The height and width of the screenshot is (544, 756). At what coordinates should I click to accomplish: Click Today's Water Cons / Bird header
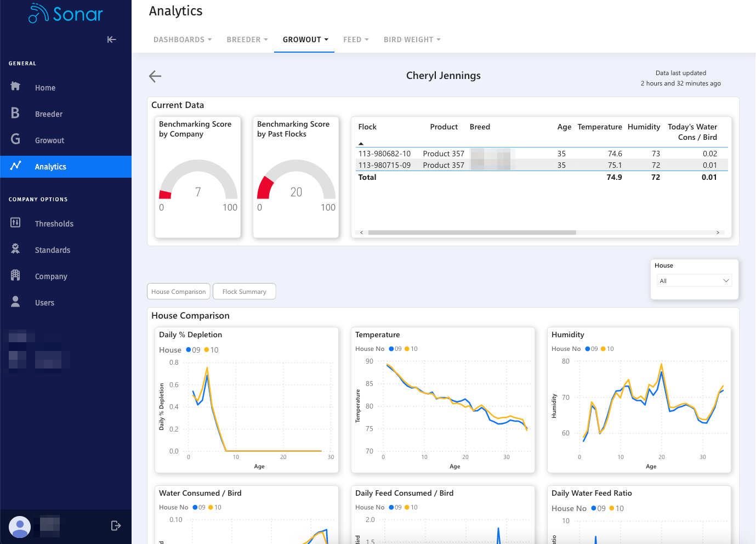coord(692,132)
